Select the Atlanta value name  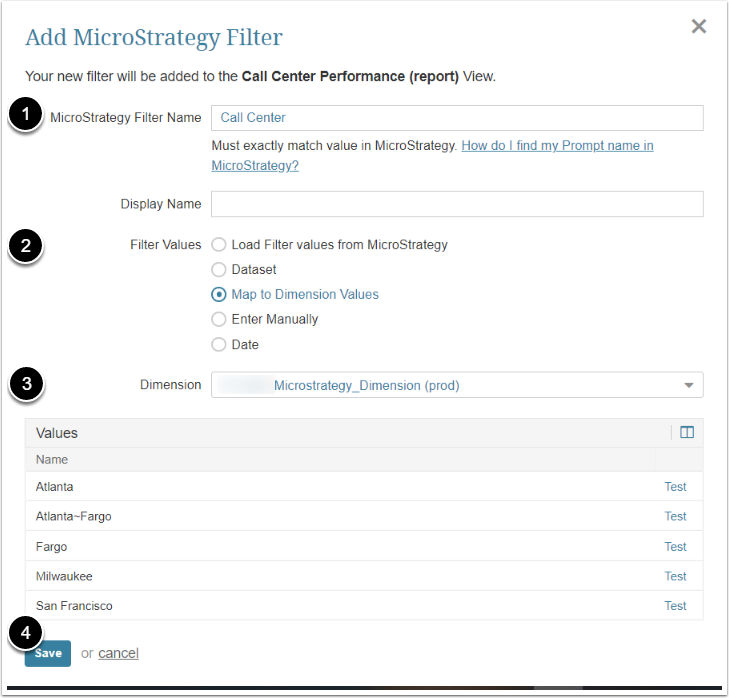[x=54, y=487]
